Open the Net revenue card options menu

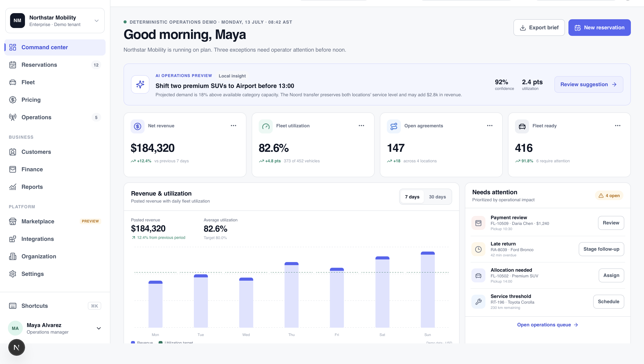pyautogui.click(x=233, y=126)
